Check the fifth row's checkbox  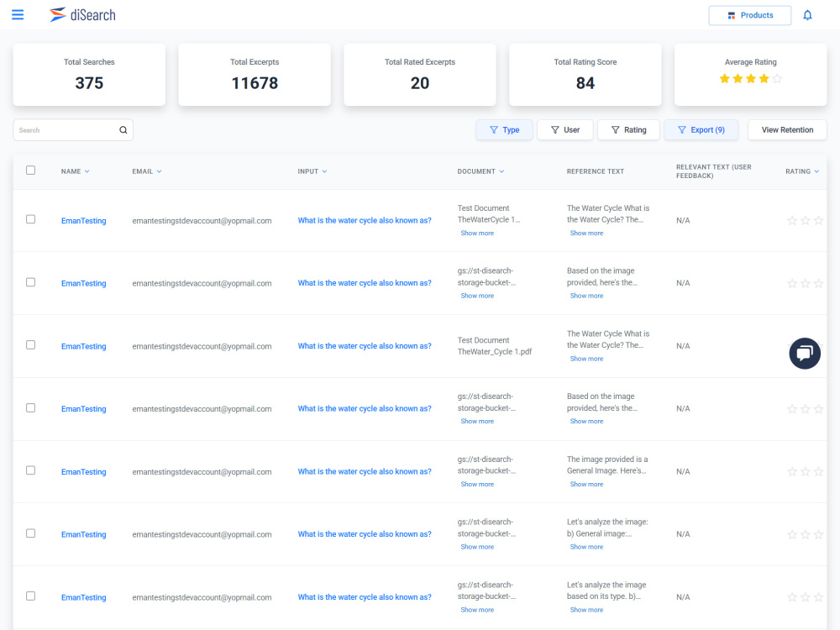30,470
